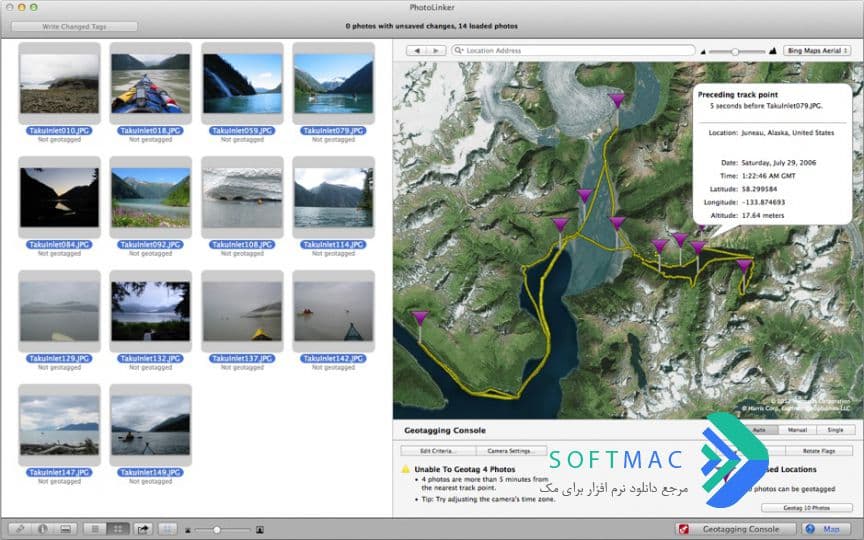Toggle the Map panel button

[x=825, y=529]
